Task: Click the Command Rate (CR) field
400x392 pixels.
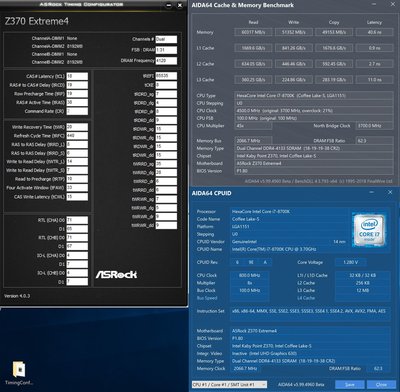Action: (77, 111)
